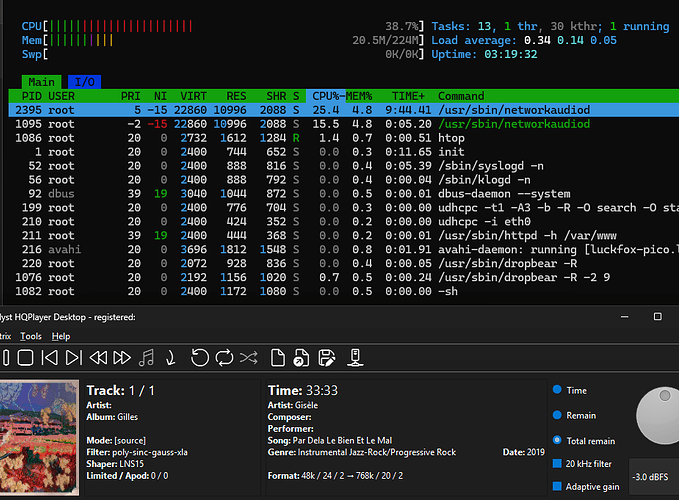The height and width of the screenshot is (500, 679).
Task: Sort htop by MEM% column header
Action: [x=359, y=96]
